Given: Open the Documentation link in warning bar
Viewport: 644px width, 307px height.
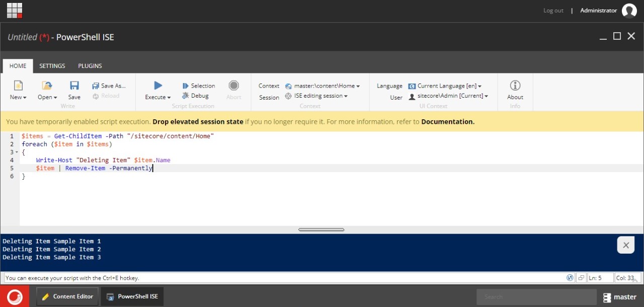Looking at the screenshot, I should [448, 122].
